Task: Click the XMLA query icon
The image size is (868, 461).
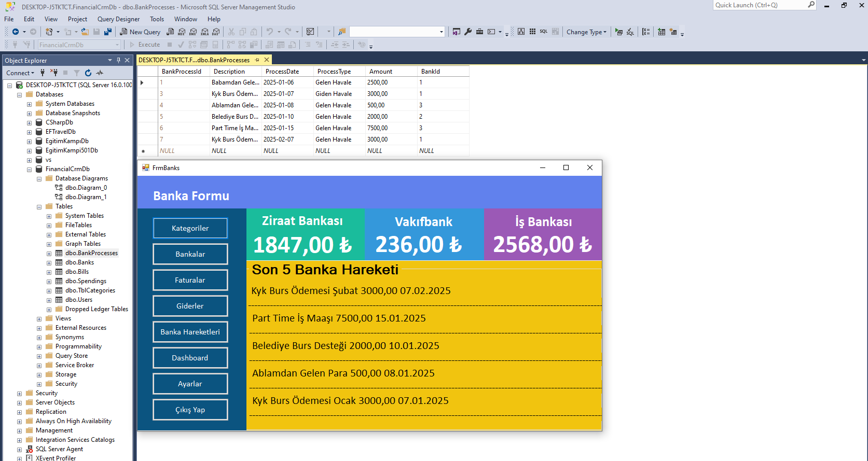Action: tap(204, 32)
